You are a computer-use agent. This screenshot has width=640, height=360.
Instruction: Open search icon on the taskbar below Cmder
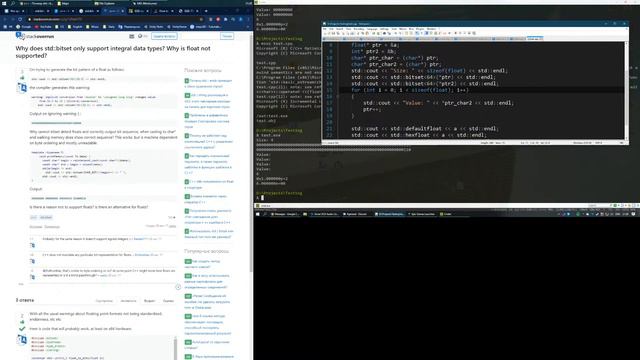(264, 214)
